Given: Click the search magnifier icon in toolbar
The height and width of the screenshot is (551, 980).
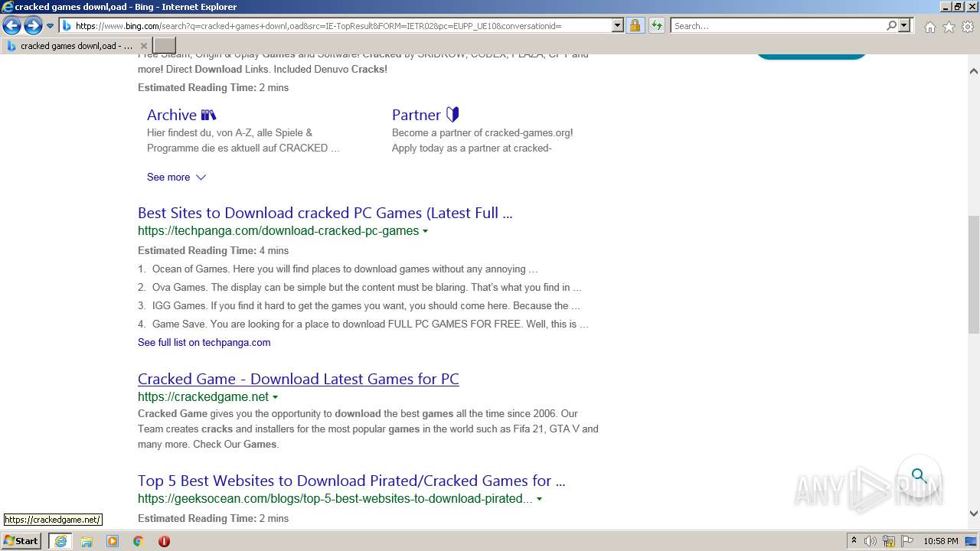Looking at the screenshot, I should [x=891, y=26].
